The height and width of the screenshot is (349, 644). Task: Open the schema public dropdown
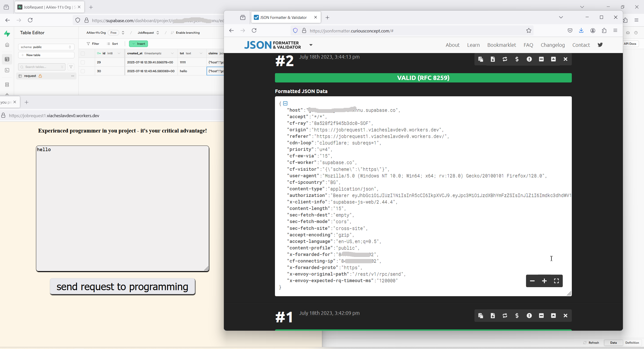tap(46, 47)
